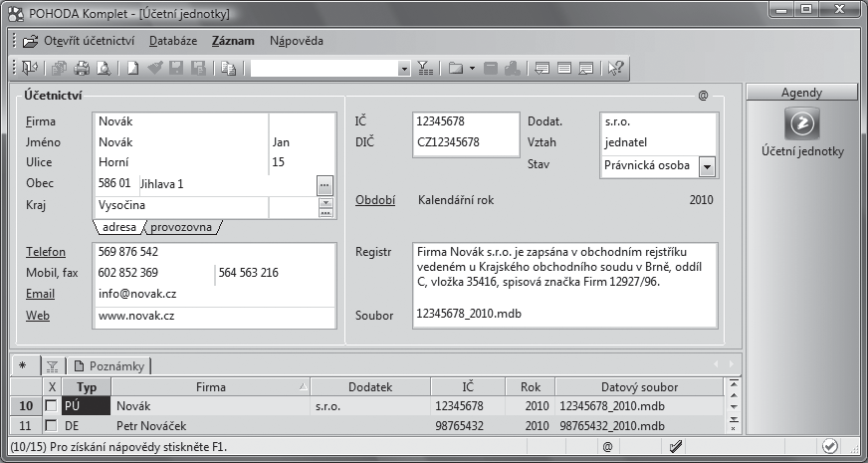The image size is (868, 463).
Task: Click the Email link label
Action: 41,294
